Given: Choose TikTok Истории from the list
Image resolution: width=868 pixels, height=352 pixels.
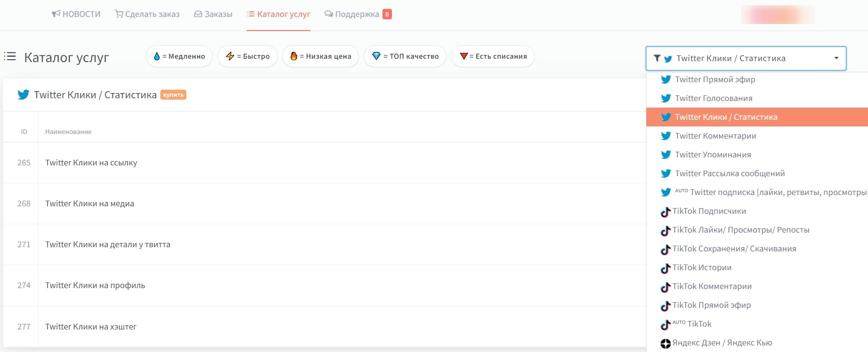Looking at the screenshot, I should point(757,267).
